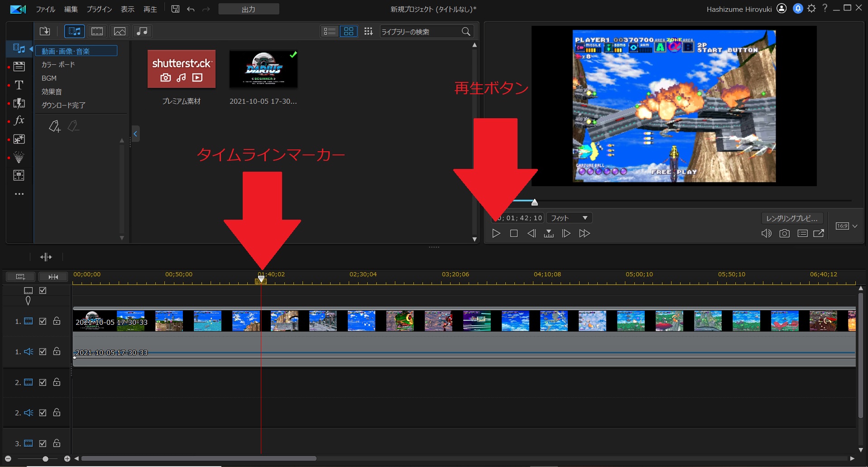This screenshot has width=868, height=467.
Task: Open the media room icon in sidebar
Action: (19, 48)
